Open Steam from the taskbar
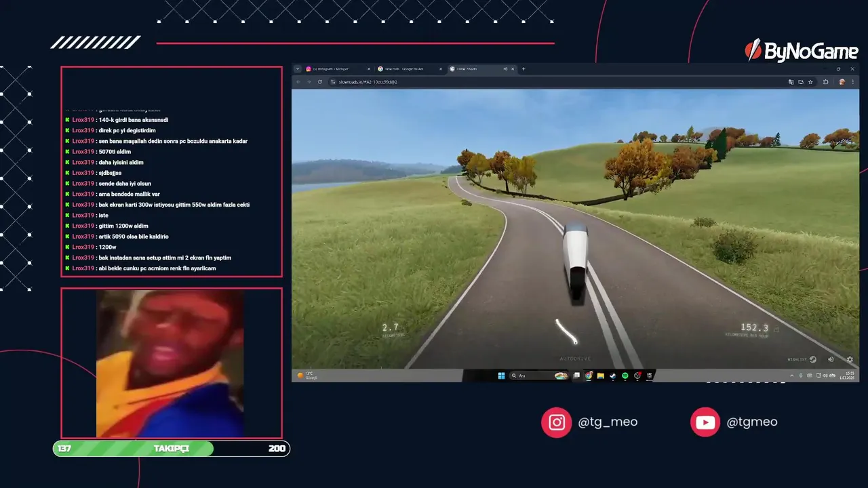Viewport: 868px width, 488px height. (613, 375)
